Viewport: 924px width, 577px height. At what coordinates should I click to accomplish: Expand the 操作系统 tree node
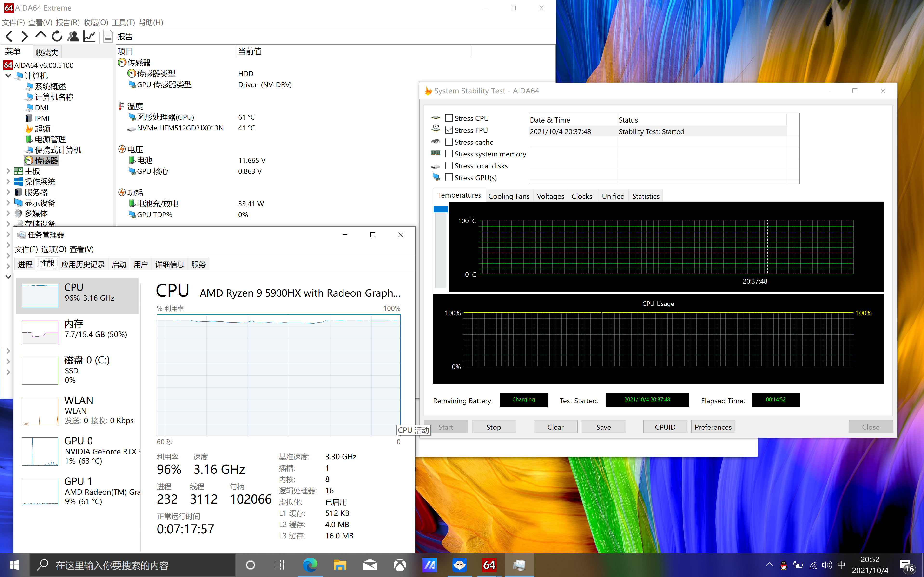tap(8, 182)
